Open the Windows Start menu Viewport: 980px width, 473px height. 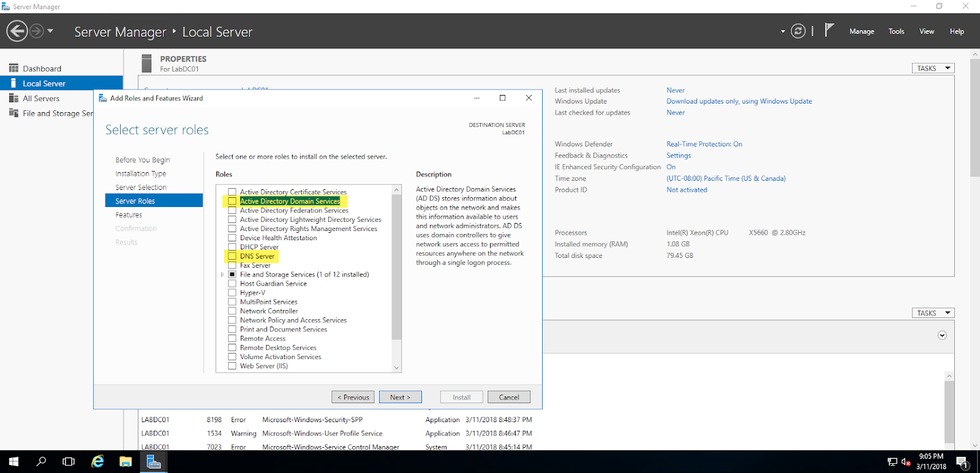(x=13, y=461)
